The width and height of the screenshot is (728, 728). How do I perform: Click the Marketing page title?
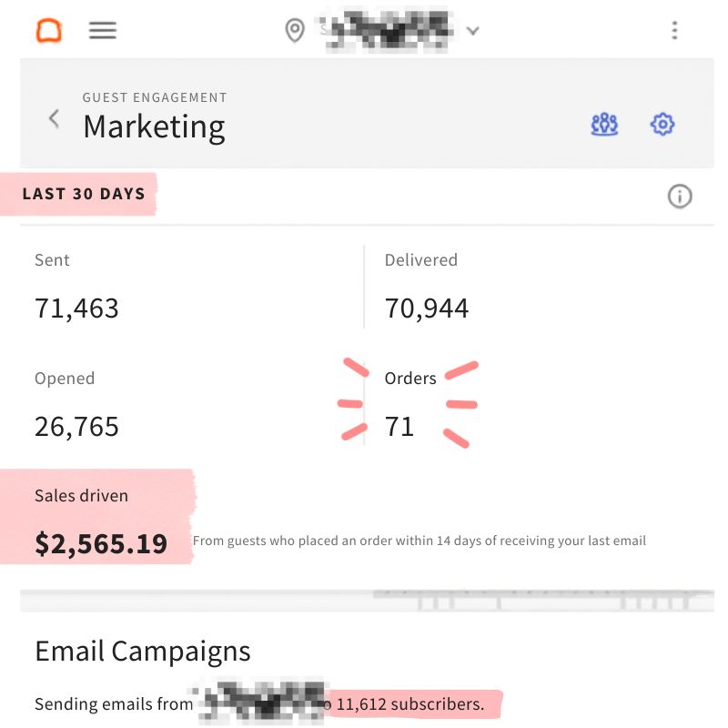(154, 127)
